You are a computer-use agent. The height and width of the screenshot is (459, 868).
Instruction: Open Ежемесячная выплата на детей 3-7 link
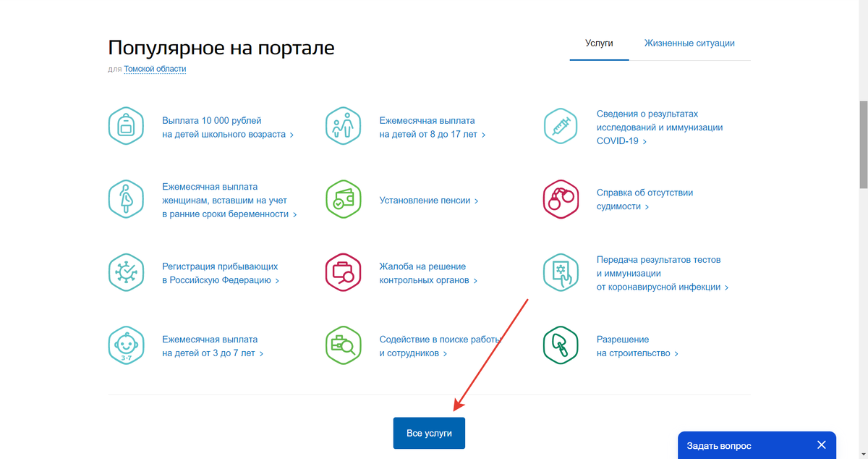[x=213, y=347]
